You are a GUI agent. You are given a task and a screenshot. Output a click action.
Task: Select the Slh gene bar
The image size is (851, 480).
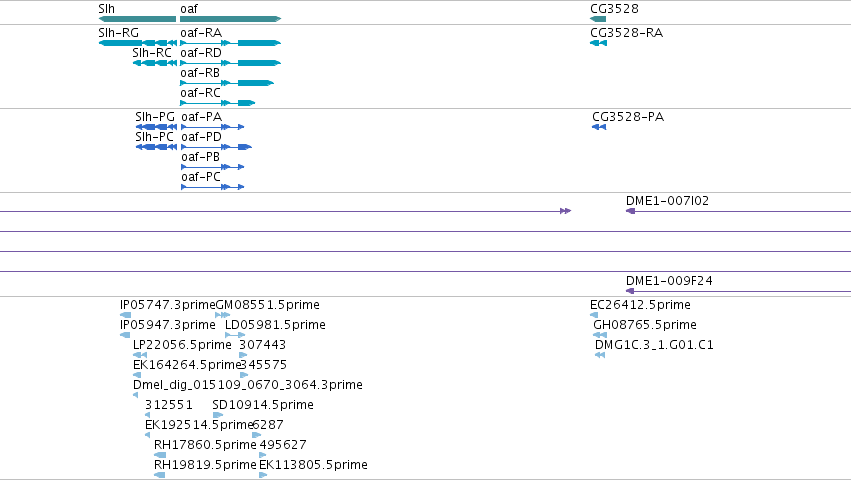tap(137, 19)
